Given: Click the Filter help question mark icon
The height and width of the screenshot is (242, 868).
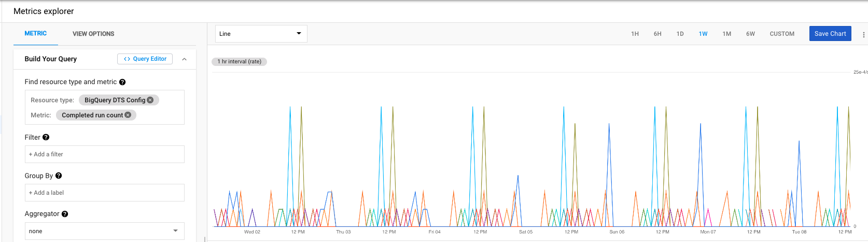Looking at the screenshot, I should click(x=46, y=138).
